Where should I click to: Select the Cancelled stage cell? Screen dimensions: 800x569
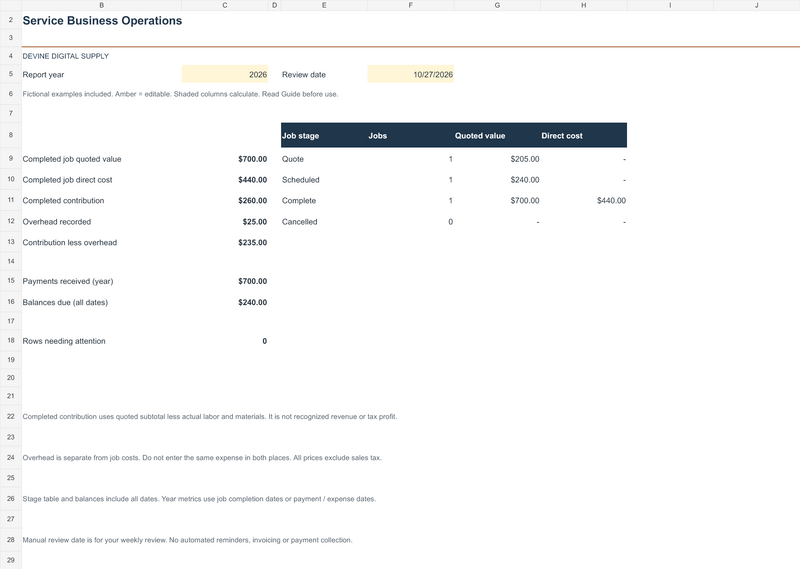[324, 222]
